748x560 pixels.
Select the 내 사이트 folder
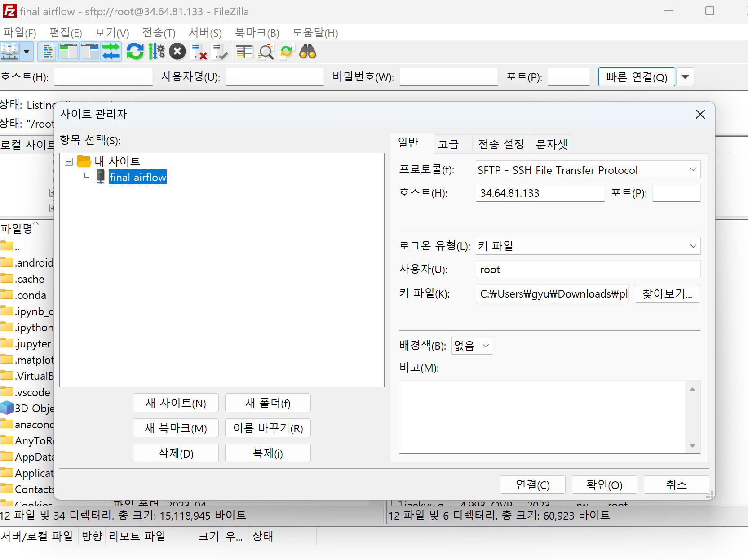tap(117, 161)
